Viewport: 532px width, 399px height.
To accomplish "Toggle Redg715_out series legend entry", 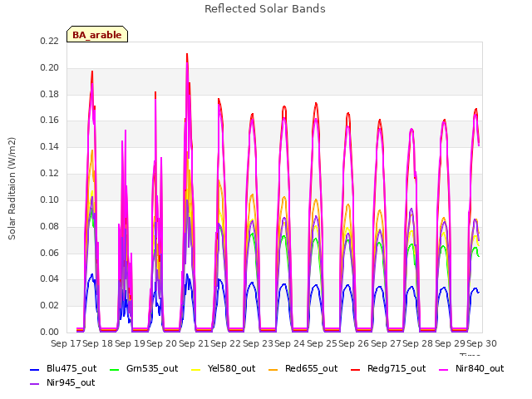I will (388, 368).
